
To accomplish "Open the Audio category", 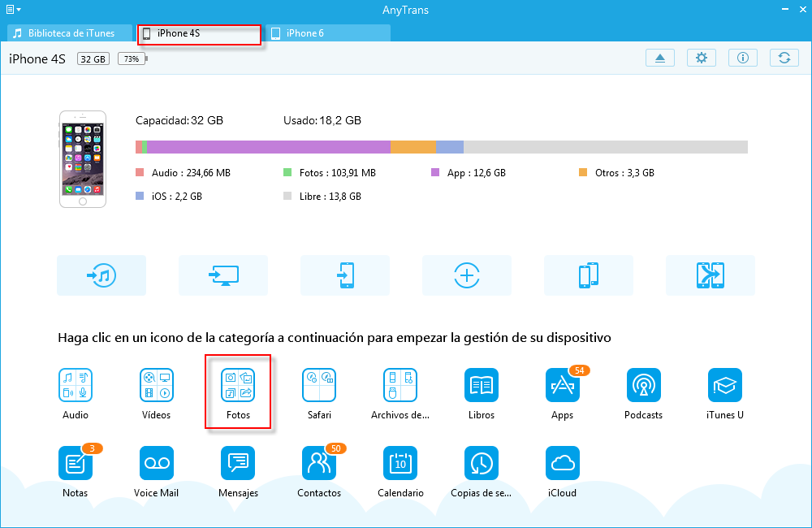I will [75, 385].
